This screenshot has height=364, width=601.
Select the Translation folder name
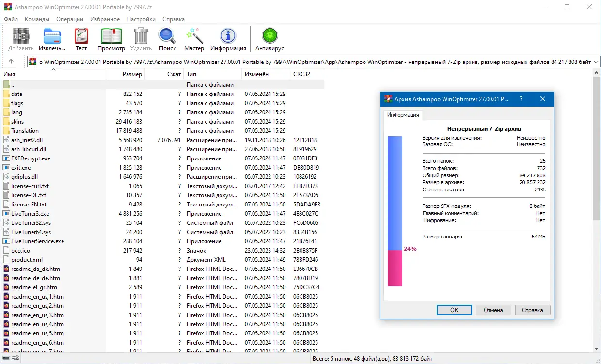tap(25, 131)
